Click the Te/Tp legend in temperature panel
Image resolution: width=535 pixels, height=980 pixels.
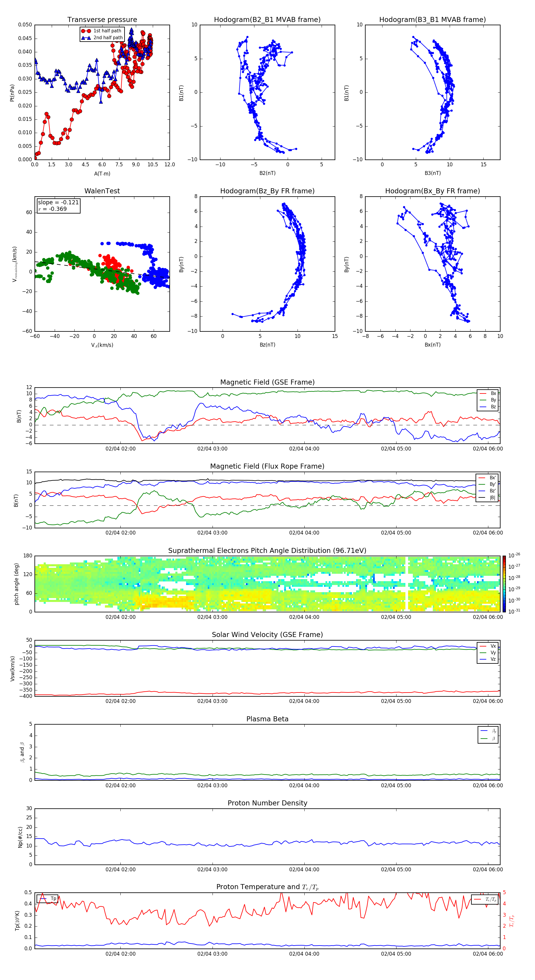click(485, 899)
